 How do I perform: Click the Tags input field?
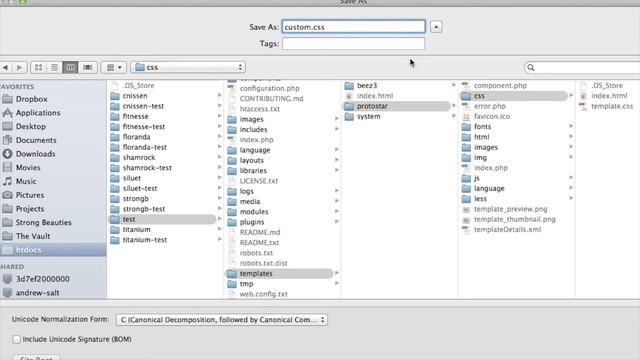pos(353,44)
